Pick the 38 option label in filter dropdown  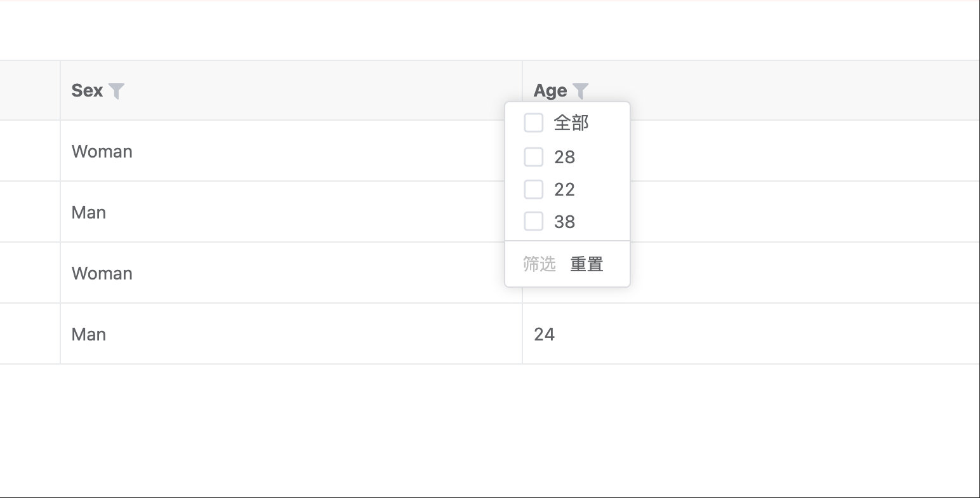click(564, 222)
